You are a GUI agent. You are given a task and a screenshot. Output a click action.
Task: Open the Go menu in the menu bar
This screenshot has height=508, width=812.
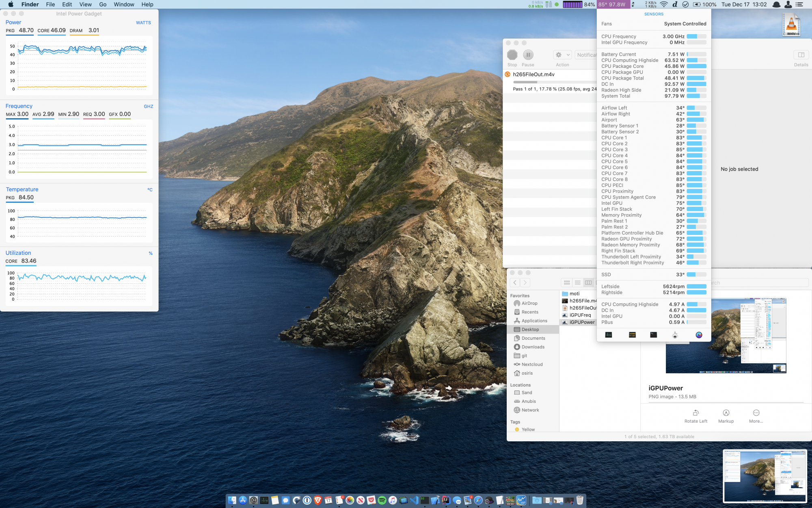[x=103, y=4]
